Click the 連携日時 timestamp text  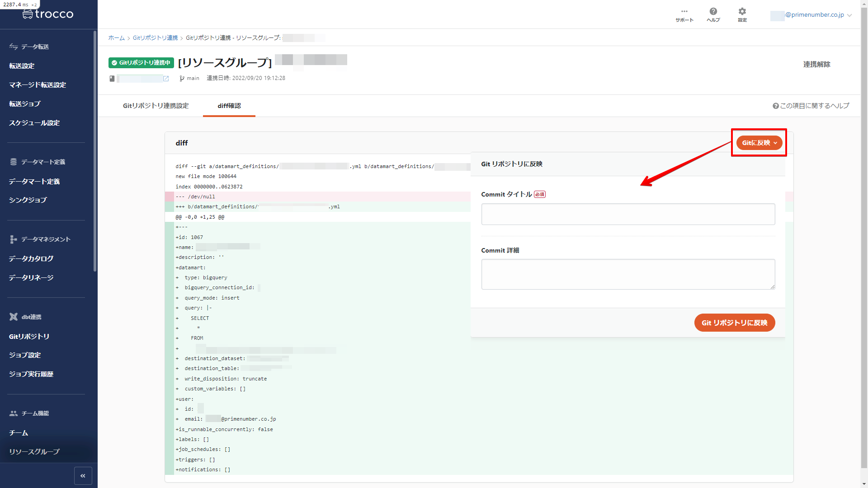pos(246,78)
